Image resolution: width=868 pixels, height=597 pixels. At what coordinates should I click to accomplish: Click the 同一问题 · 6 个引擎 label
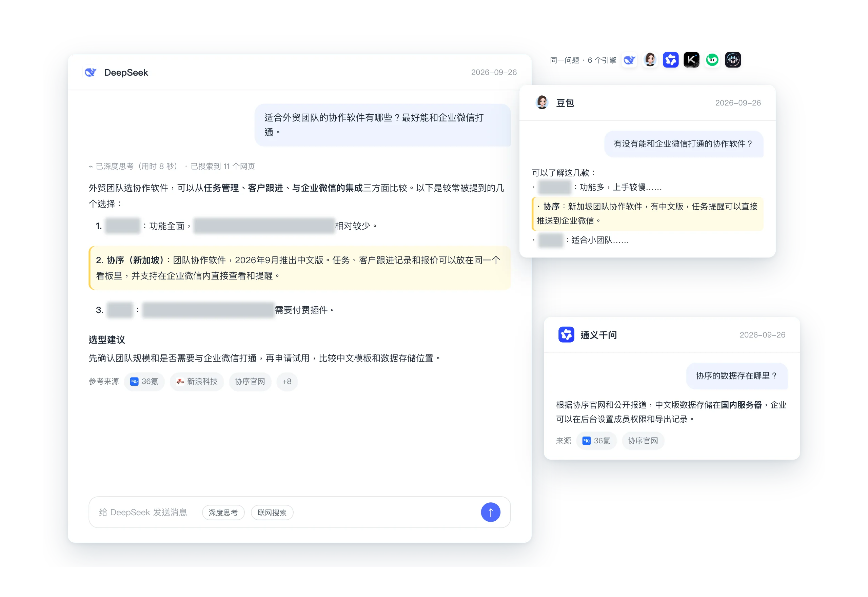click(x=583, y=60)
